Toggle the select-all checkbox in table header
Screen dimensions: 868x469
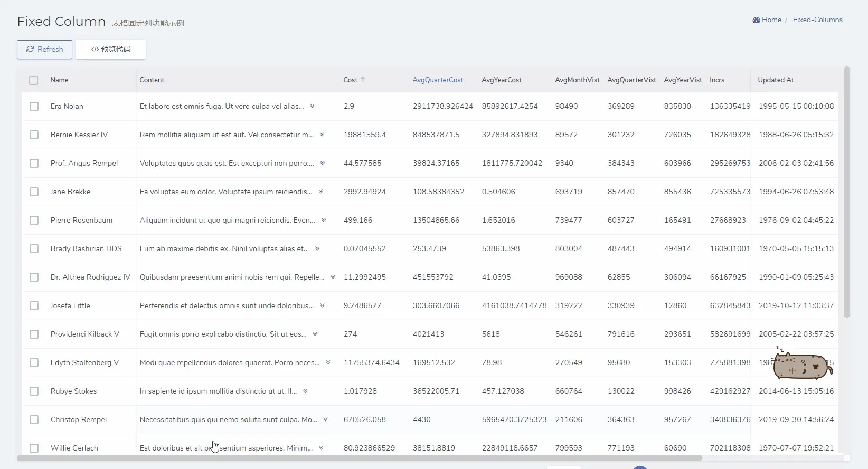click(x=34, y=80)
